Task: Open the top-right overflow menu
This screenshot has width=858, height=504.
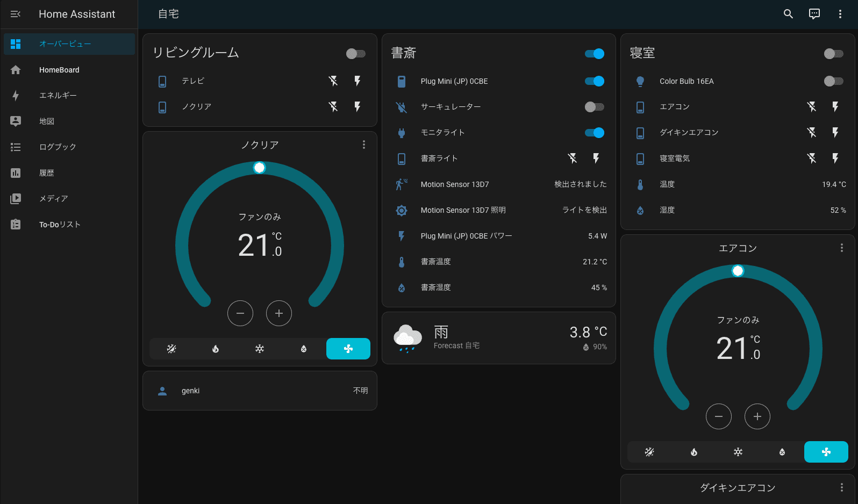Action: [840, 14]
